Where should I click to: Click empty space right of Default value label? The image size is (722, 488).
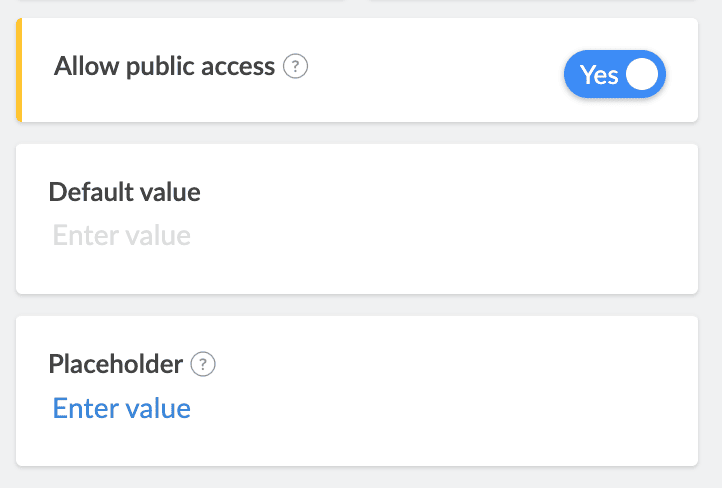450,192
